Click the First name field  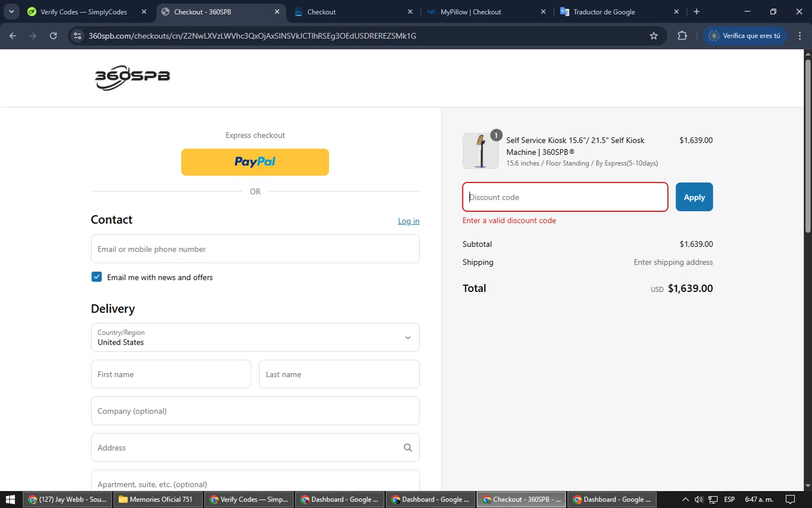coord(171,374)
